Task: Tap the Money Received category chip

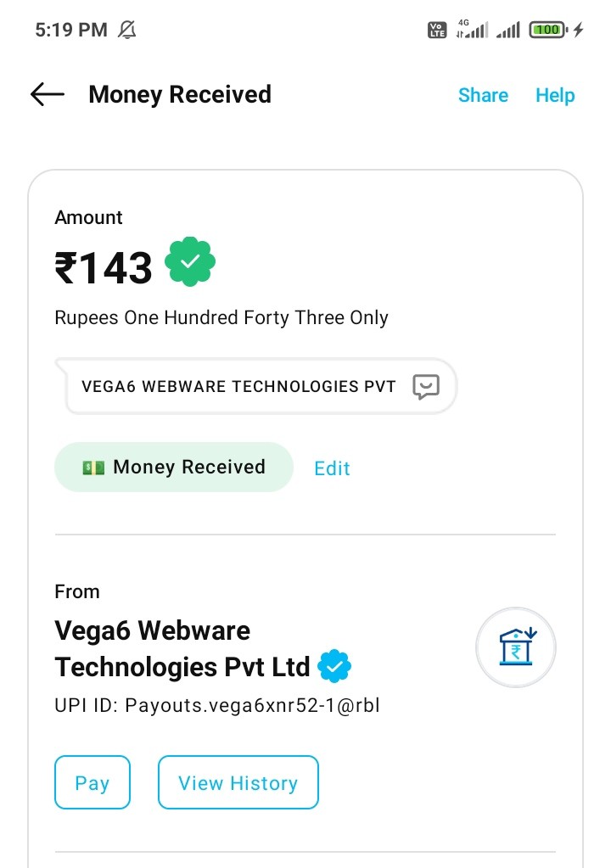Action: tap(174, 468)
